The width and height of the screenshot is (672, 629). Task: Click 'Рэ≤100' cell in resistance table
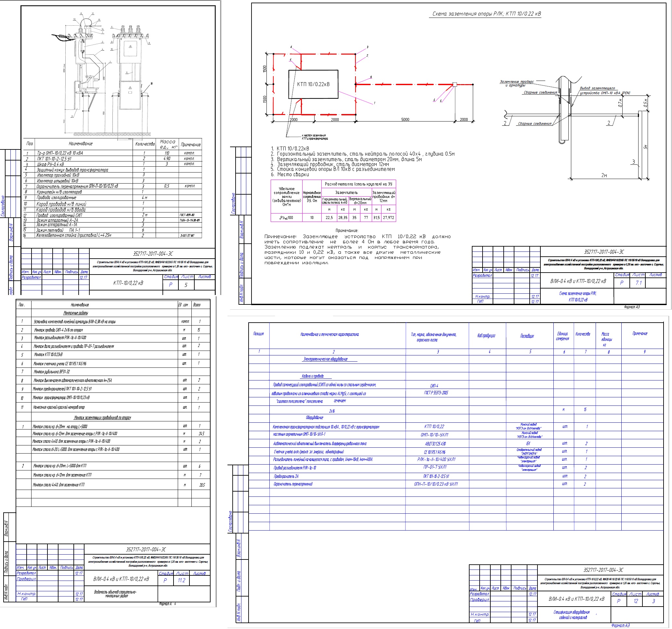coord(286,218)
